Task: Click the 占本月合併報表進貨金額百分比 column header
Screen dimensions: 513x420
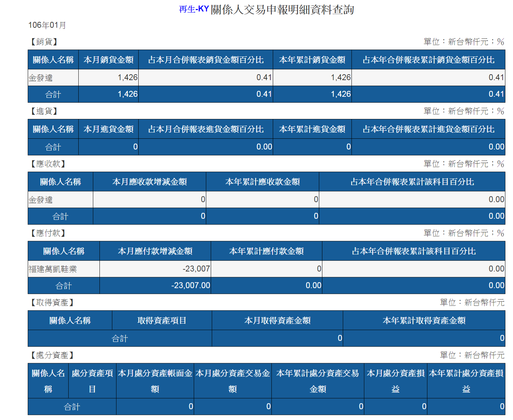Action: (x=206, y=129)
